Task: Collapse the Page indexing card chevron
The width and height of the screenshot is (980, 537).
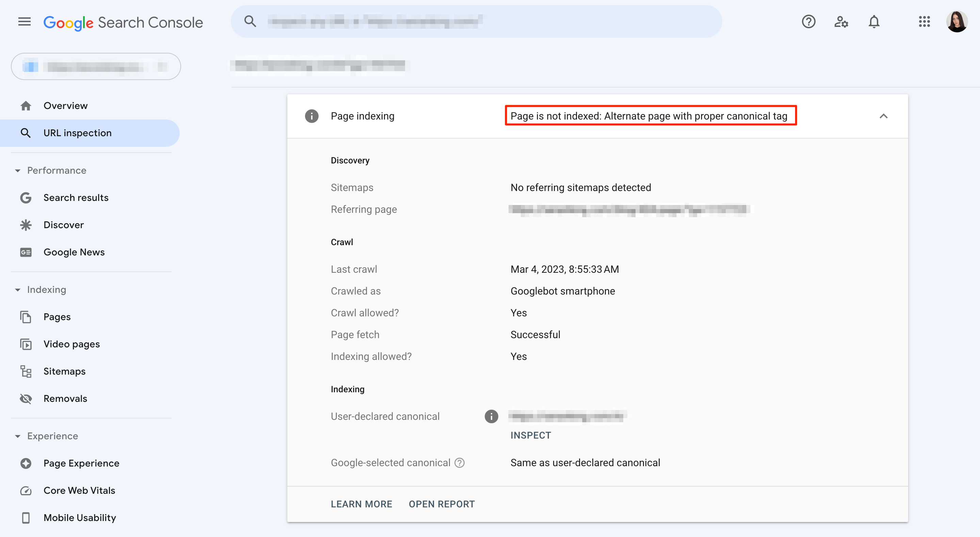Action: coord(883,116)
